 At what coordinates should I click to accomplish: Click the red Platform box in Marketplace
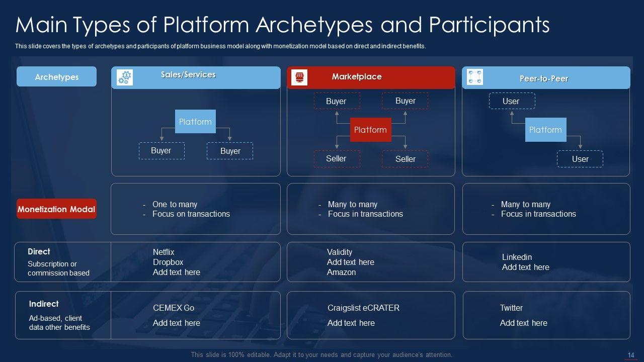(370, 130)
